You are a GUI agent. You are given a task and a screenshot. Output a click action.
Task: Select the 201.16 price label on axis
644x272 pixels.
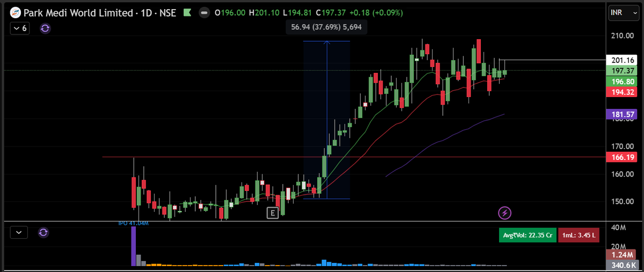click(x=620, y=60)
